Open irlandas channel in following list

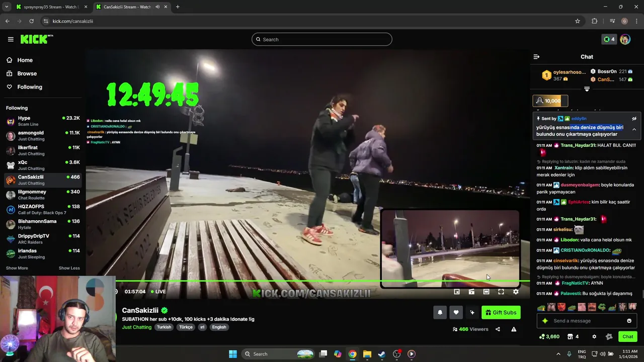[43, 253]
